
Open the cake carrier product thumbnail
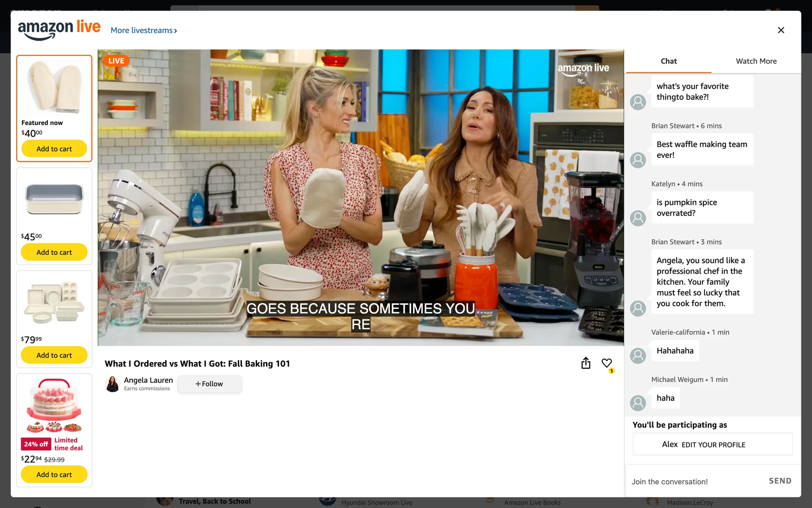[x=54, y=405]
